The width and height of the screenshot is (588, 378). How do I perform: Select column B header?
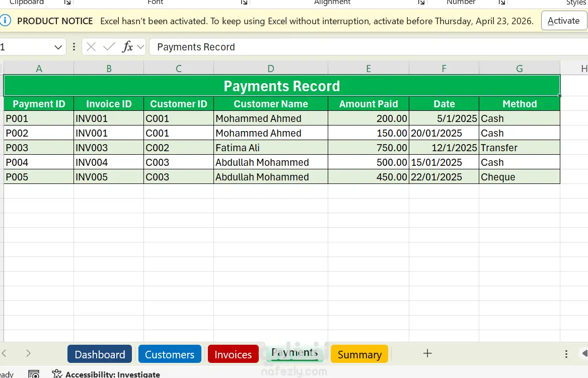pyautogui.click(x=109, y=69)
